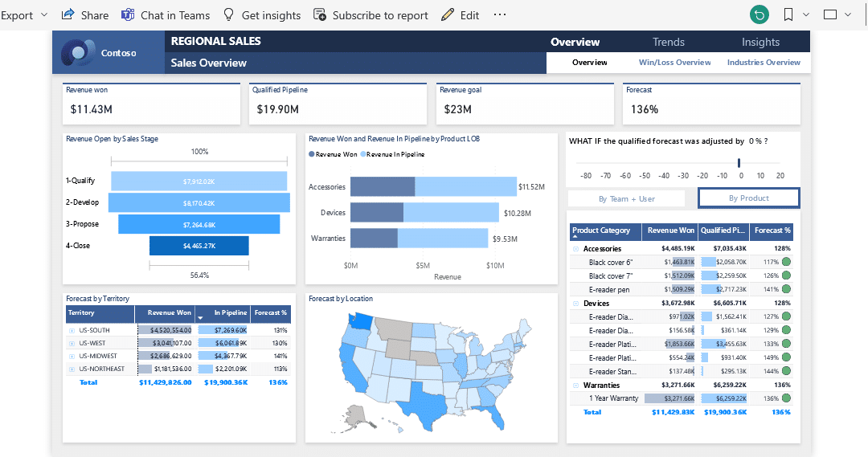868x457 pixels.
Task: Click the Share button label
Action: [x=95, y=15]
